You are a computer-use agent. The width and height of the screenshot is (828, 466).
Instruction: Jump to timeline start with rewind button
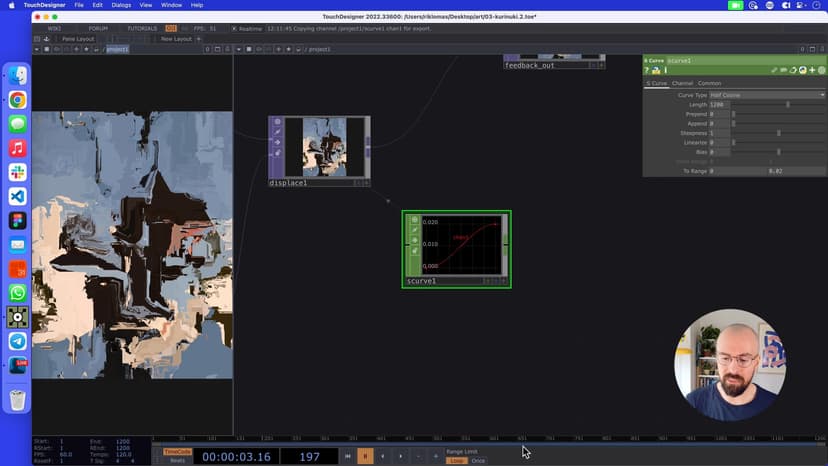pyautogui.click(x=348, y=456)
